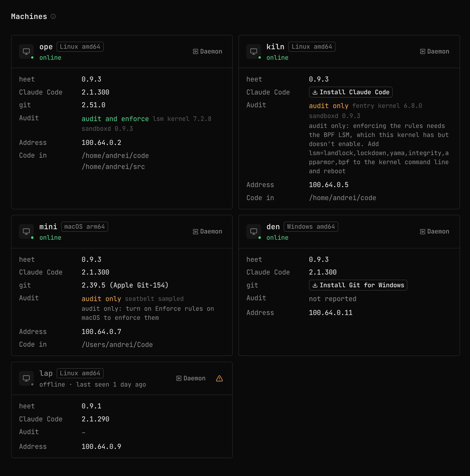
Task: Click the 'not reported' audit value on den
Action: (333, 299)
